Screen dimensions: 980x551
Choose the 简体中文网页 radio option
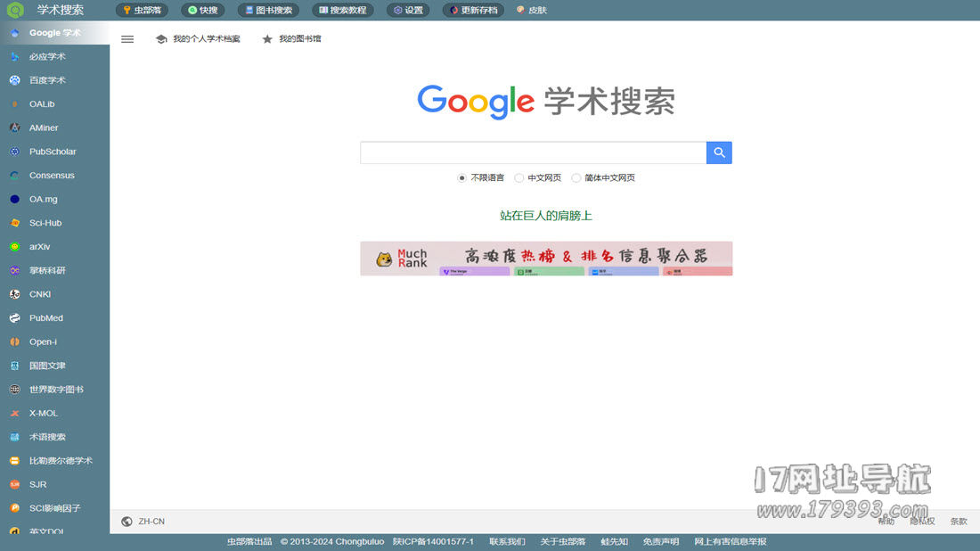(576, 177)
